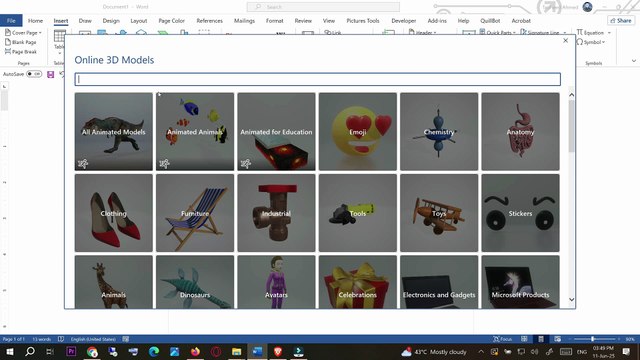640x360 pixels.
Task: Switch to the Home ribbon tab
Action: coord(36,20)
